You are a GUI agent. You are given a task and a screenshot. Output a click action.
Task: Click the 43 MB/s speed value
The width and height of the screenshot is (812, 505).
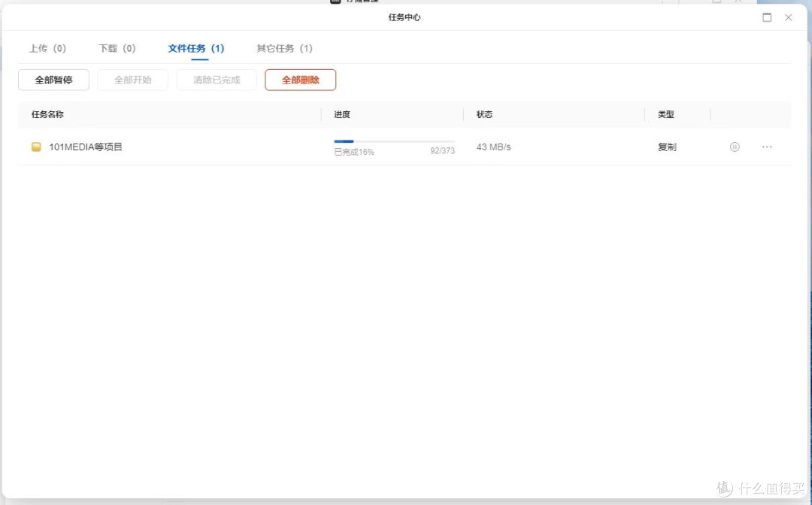tap(493, 147)
